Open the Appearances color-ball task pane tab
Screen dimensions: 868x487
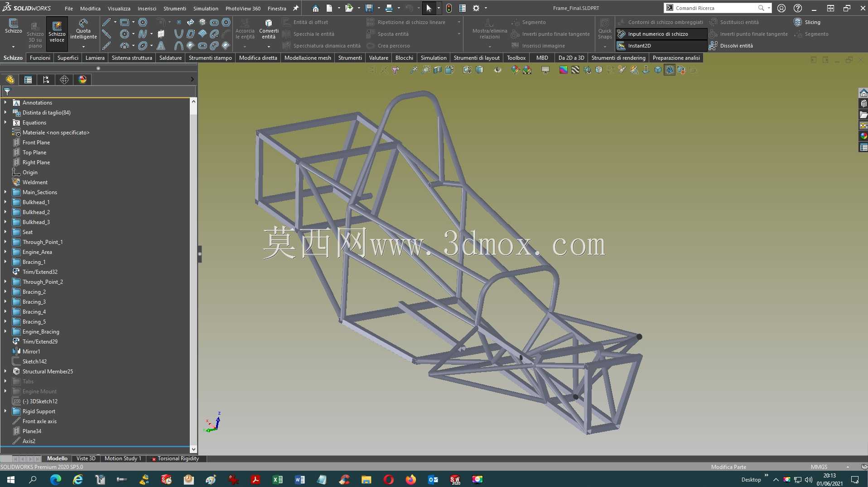(x=863, y=136)
